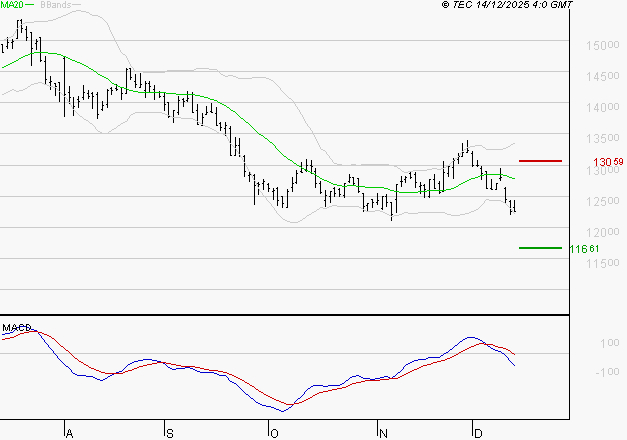Click the 130.59 resistance value label

[x=608, y=162]
